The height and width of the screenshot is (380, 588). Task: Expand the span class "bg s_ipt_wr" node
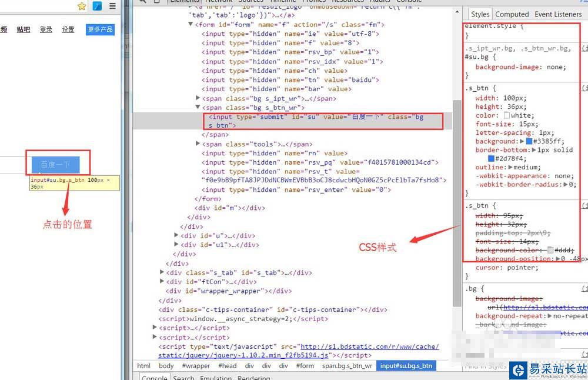pyautogui.click(x=198, y=98)
